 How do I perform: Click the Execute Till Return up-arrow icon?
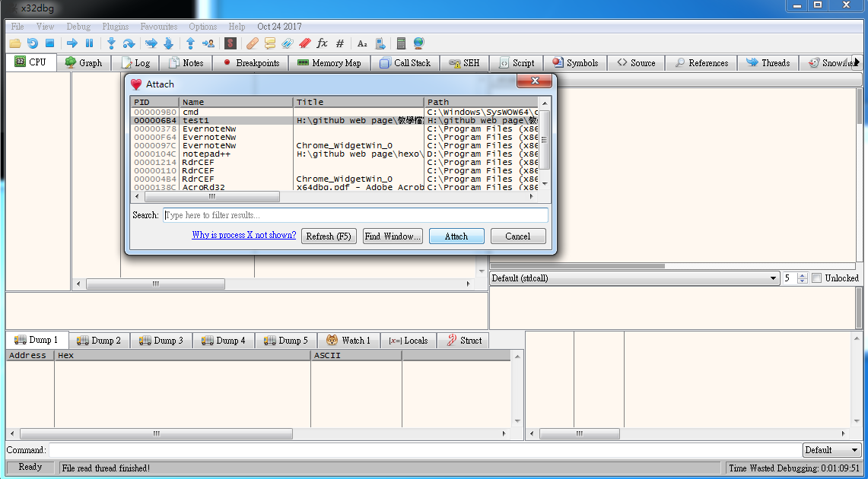click(x=190, y=43)
